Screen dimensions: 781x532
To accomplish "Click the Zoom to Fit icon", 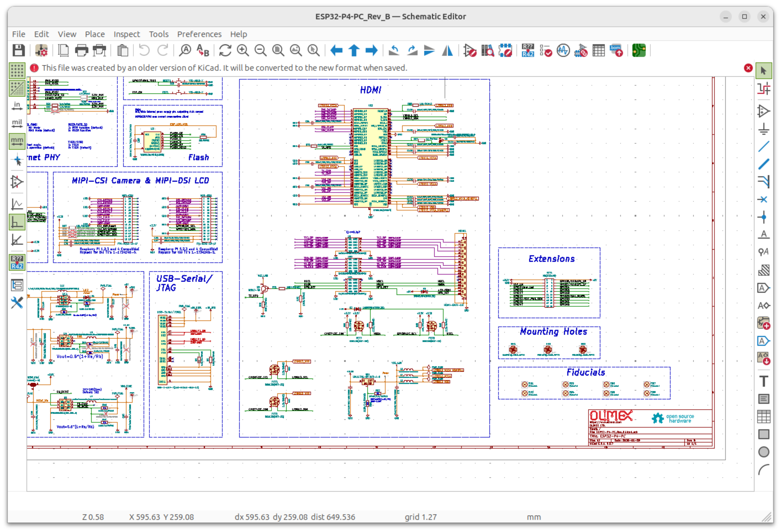I will [x=278, y=51].
